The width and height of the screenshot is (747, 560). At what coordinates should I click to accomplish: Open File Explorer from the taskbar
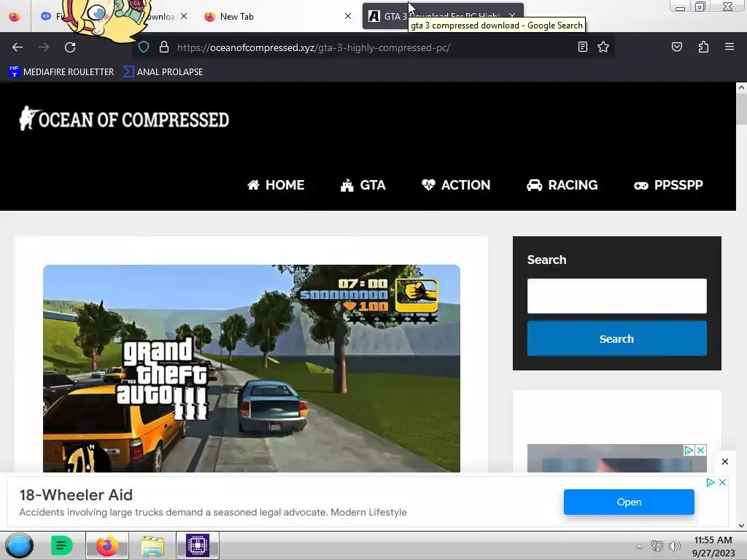152,545
